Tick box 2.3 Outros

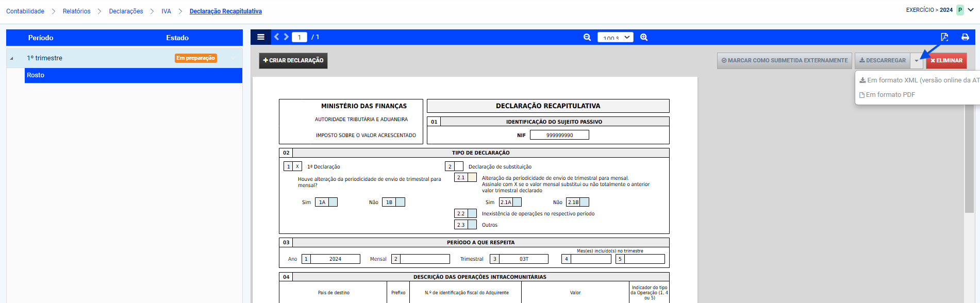click(472, 225)
